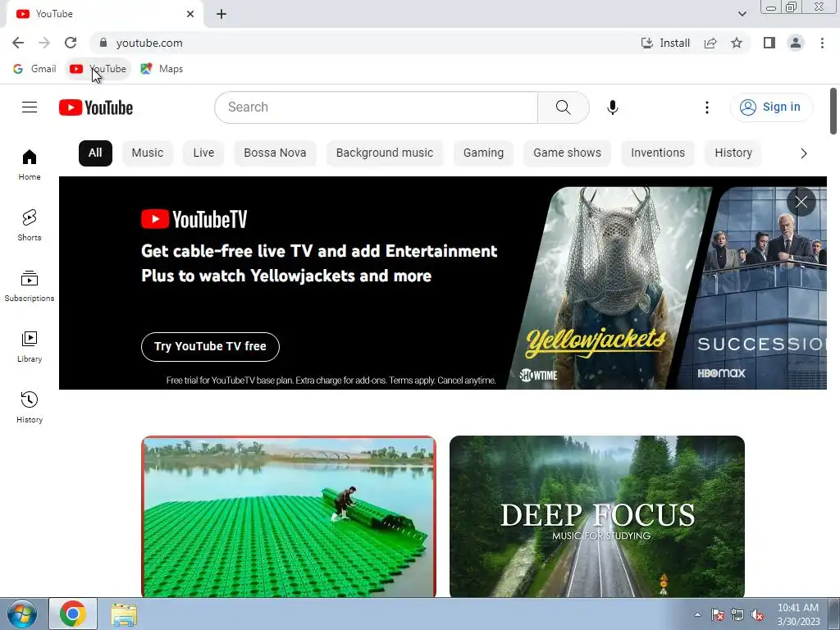Open the sidebar's History icon
Viewport: 840px width, 630px height.
click(30, 407)
